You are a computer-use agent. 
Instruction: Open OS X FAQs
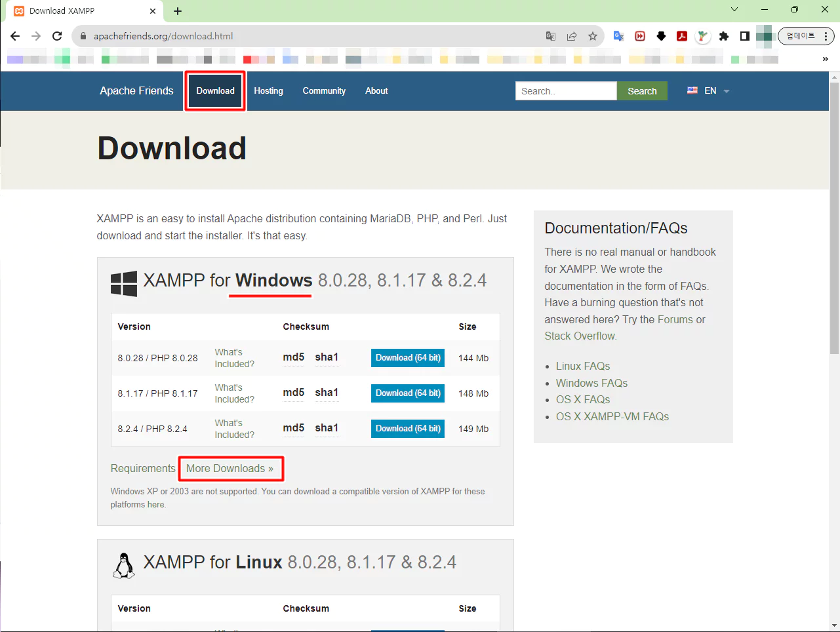(x=583, y=399)
